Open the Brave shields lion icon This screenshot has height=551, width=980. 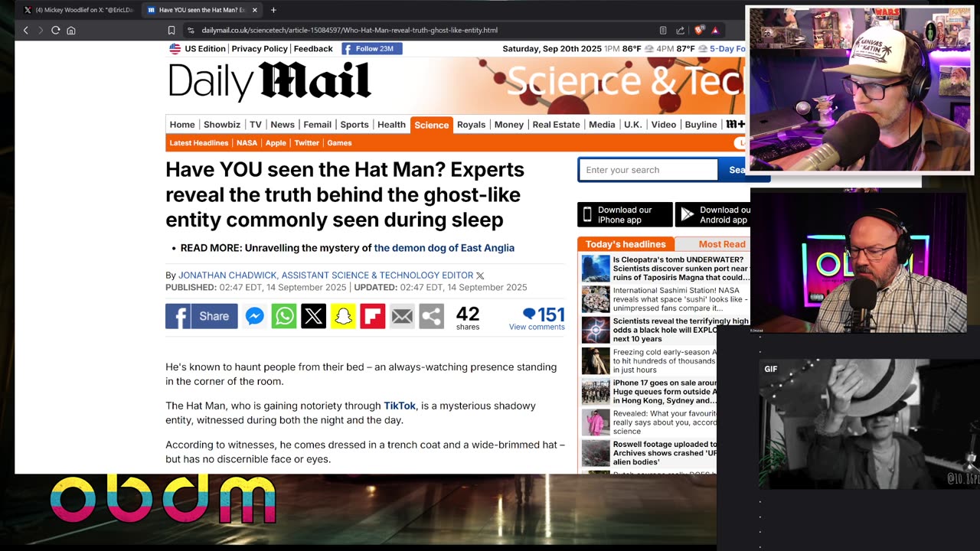click(x=699, y=30)
